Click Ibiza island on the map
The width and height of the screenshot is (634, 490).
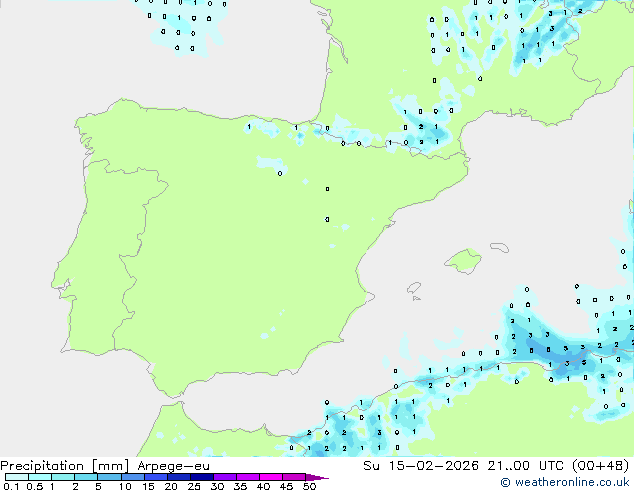pos(414,288)
